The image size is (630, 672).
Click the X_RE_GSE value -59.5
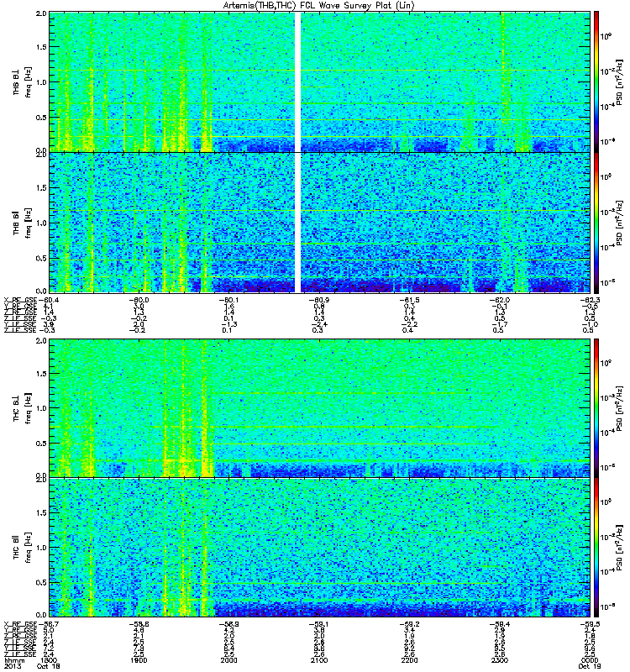pos(590,624)
